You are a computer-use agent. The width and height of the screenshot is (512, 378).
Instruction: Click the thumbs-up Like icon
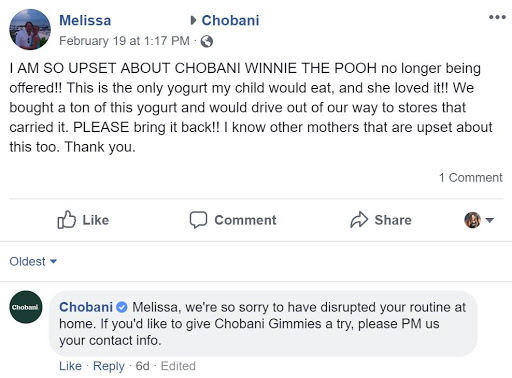click(x=67, y=219)
